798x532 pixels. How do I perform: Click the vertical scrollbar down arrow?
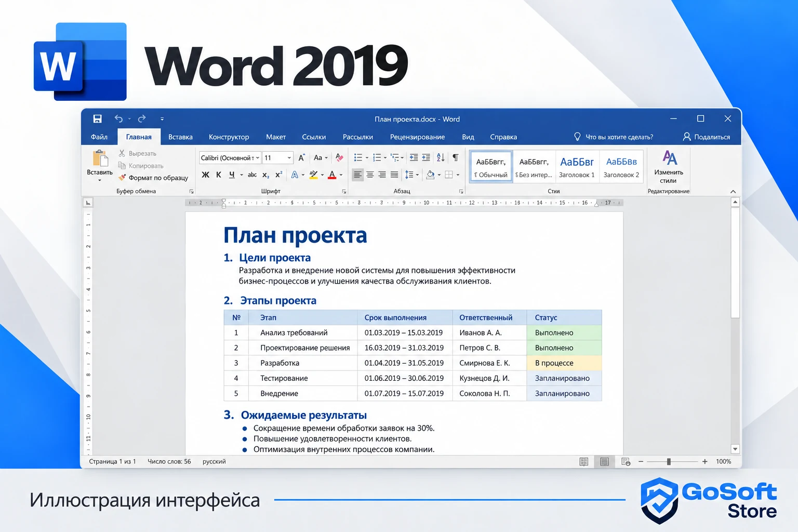735,449
